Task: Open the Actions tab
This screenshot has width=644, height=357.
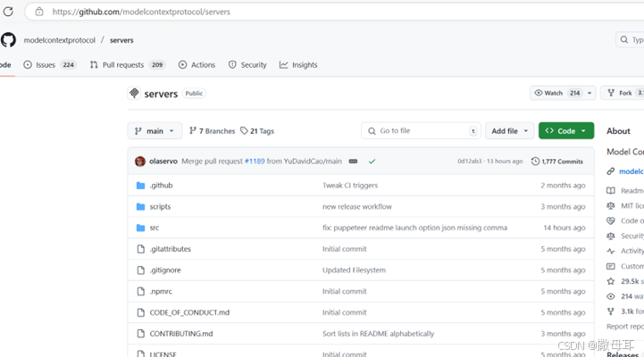Action: tap(197, 65)
